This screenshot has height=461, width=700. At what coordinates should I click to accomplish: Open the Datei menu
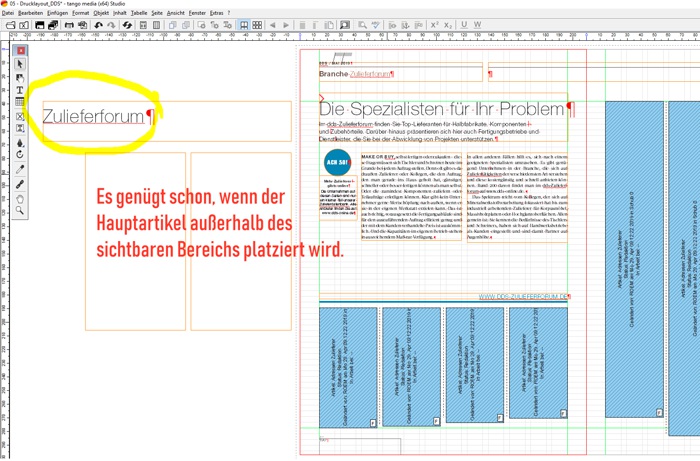tap(8, 13)
